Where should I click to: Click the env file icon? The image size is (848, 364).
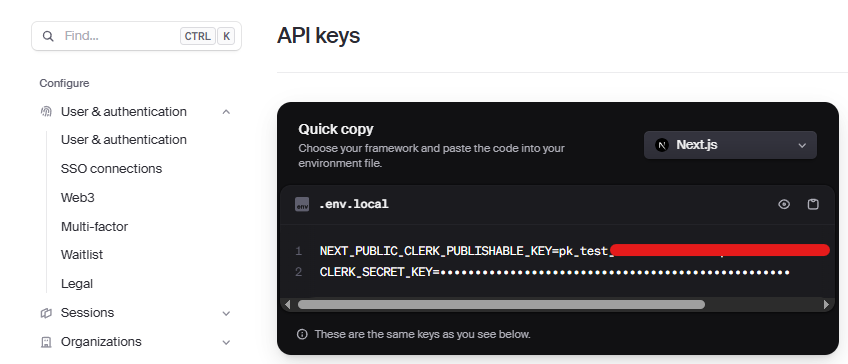pyautogui.click(x=302, y=204)
